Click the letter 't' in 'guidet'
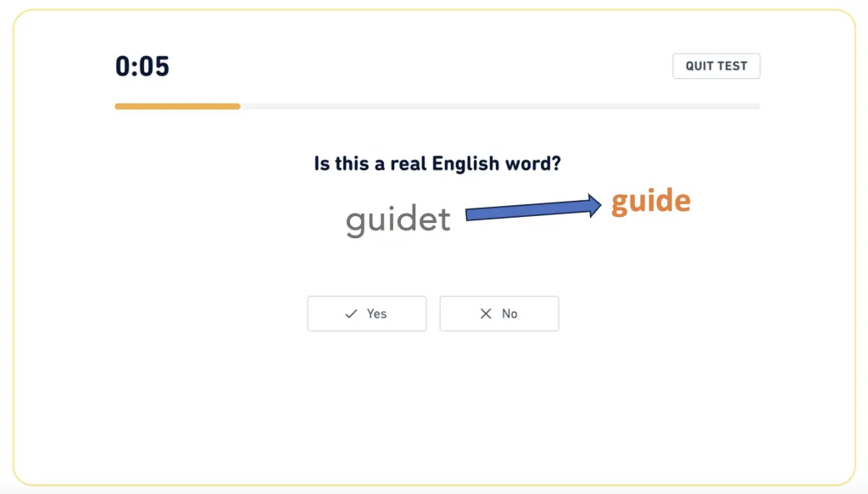 click(442, 219)
